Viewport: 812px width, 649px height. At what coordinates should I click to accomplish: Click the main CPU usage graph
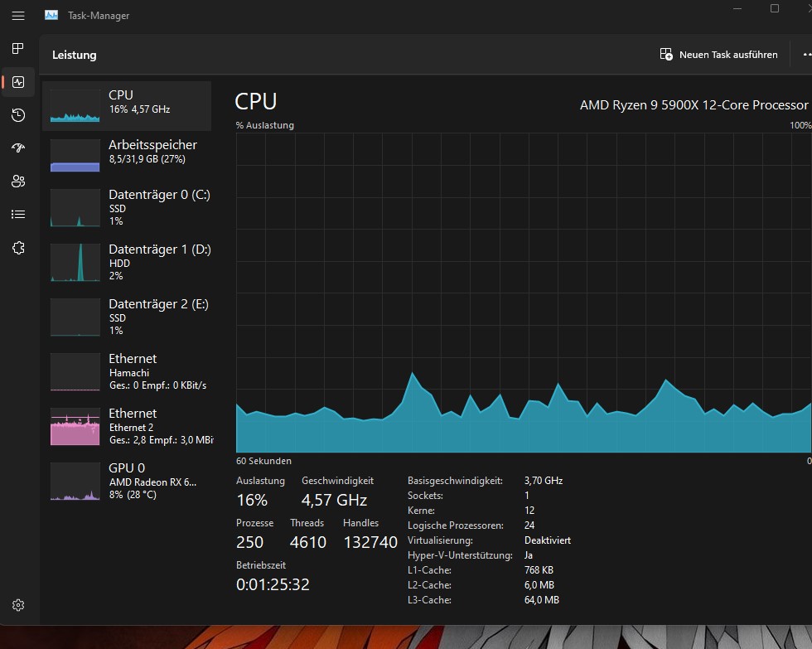(524, 293)
